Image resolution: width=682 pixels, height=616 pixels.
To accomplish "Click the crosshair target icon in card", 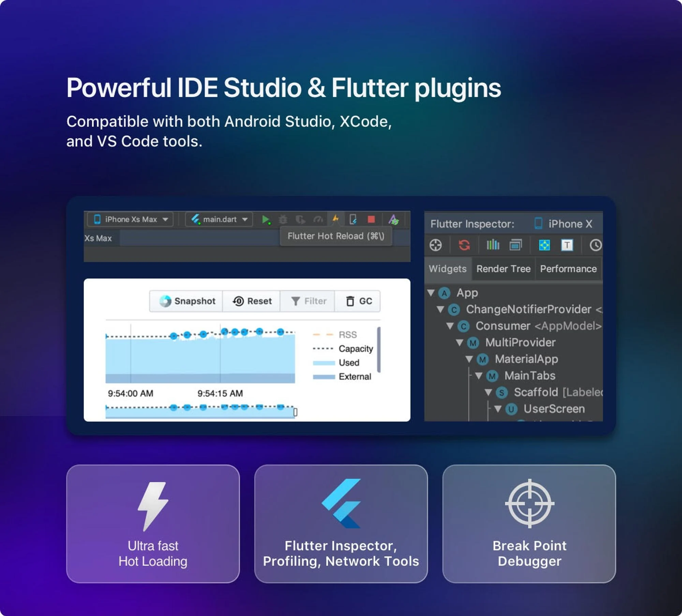I will pos(530,503).
